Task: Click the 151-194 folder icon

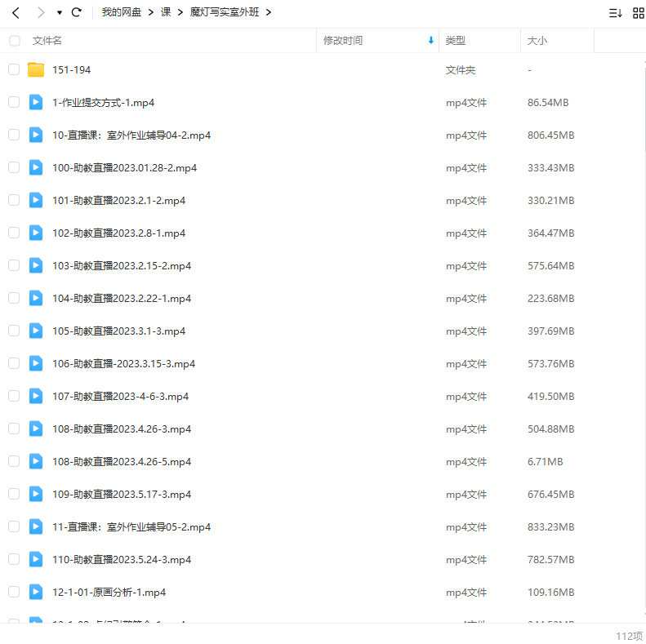Action: coord(36,70)
